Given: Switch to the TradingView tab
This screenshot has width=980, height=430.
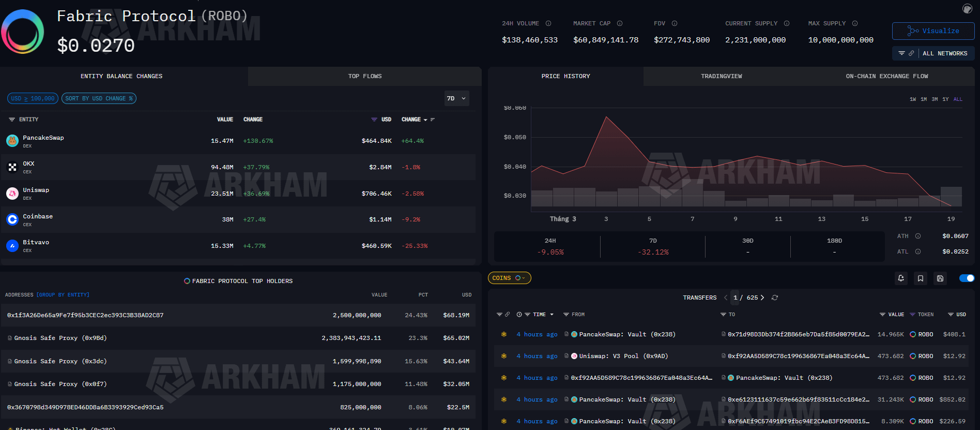Looking at the screenshot, I should click(721, 76).
